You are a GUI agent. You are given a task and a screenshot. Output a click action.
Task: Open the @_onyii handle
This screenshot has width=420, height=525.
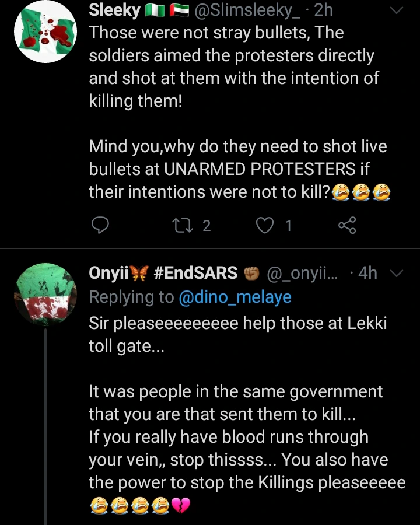(x=303, y=272)
